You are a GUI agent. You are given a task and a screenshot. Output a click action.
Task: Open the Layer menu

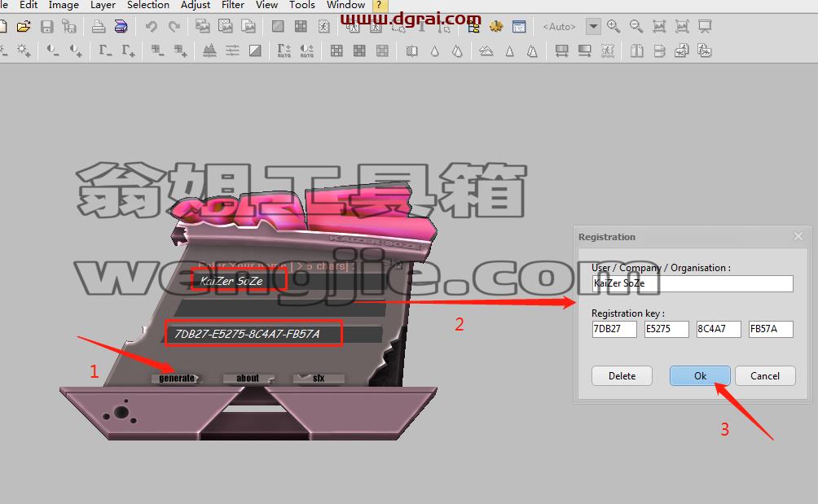(x=103, y=5)
